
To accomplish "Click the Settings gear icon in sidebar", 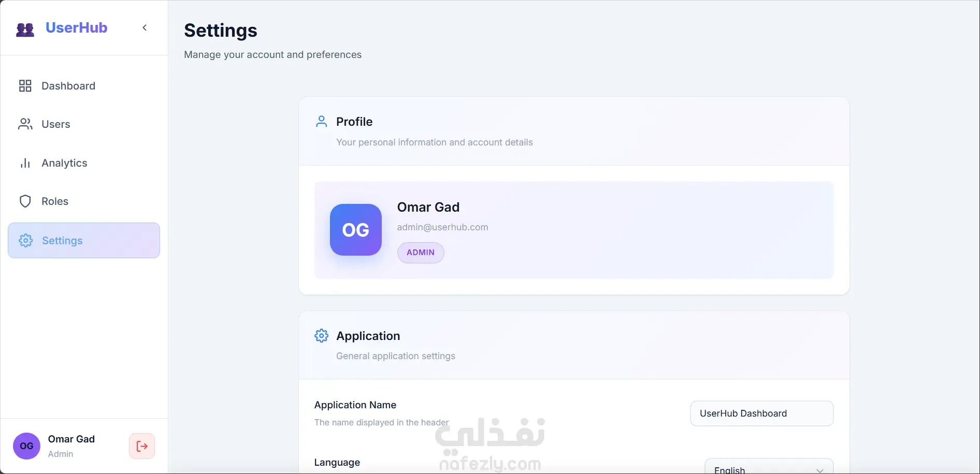I will pyautogui.click(x=25, y=241).
